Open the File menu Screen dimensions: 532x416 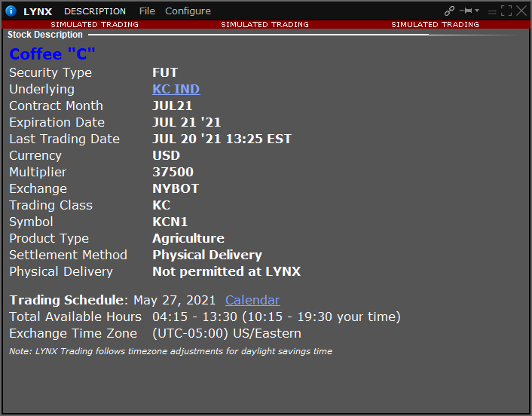point(147,11)
